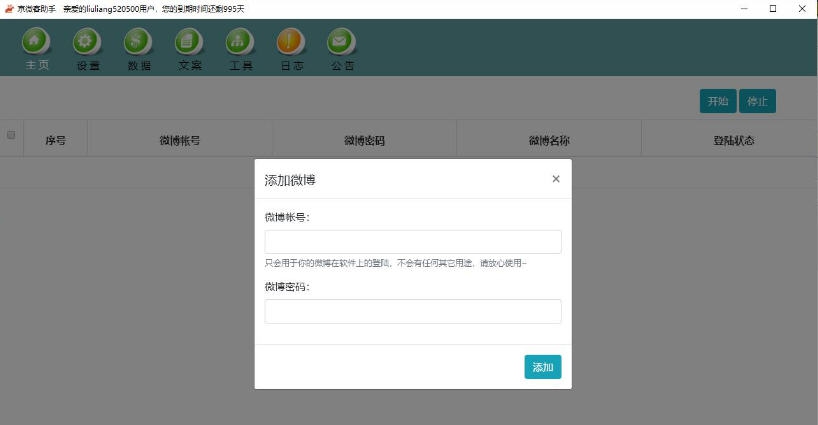This screenshot has height=425, width=818.
Task: Click the 微博帐号: label in dialog
Action: (287, 217)
